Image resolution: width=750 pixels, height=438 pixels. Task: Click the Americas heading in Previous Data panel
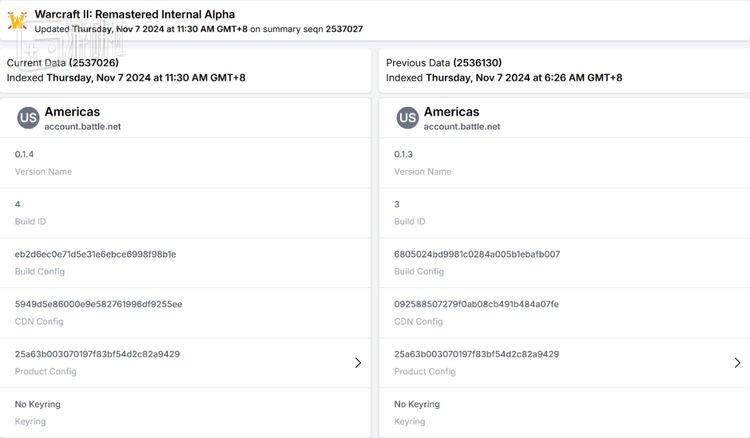coord(452,112)
